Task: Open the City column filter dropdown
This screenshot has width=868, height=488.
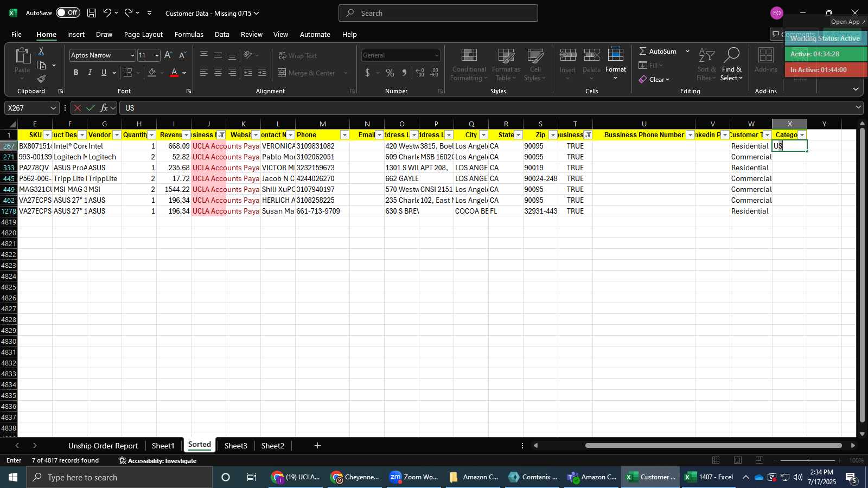Action: 483,135
